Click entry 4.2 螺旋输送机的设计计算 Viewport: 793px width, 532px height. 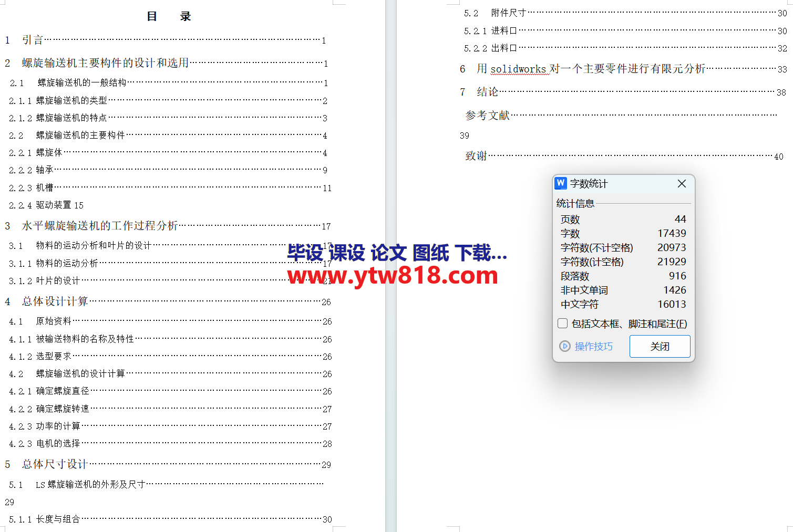click(x=170, y=373)
